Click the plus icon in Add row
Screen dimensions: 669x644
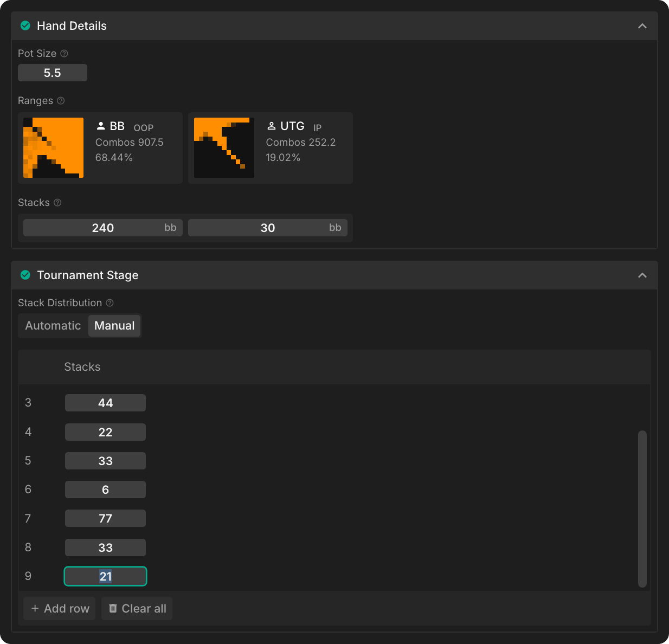[35, 608]
